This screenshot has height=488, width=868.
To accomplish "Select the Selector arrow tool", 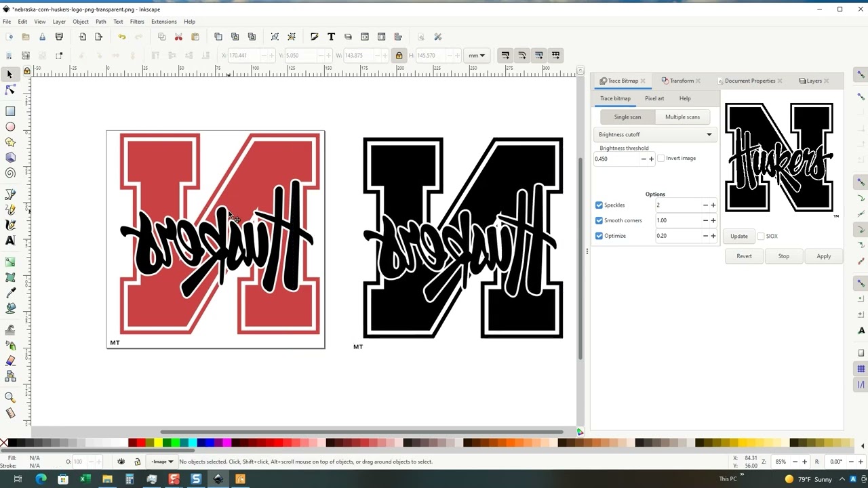I will [10, 75].
